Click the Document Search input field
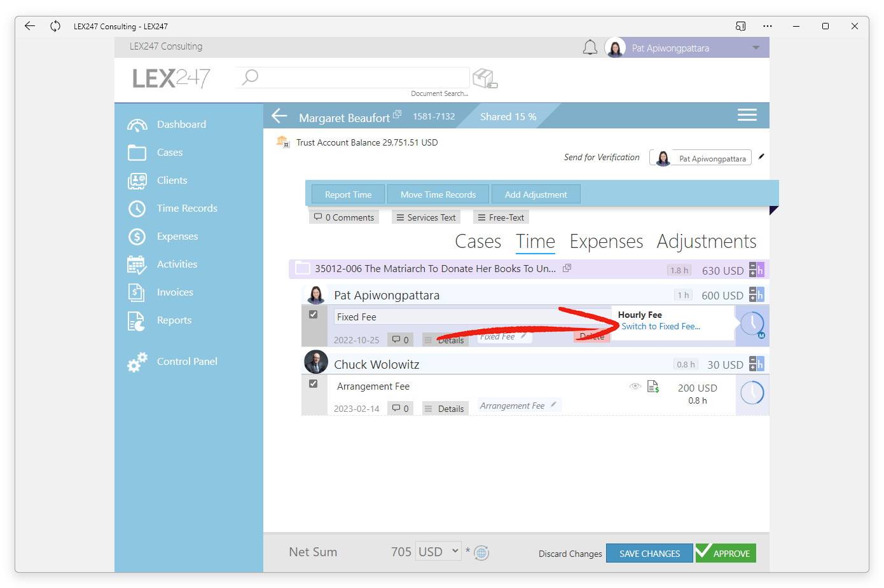Image resolution: width=884 pixels, height=588 pixels. coord(352,78)
